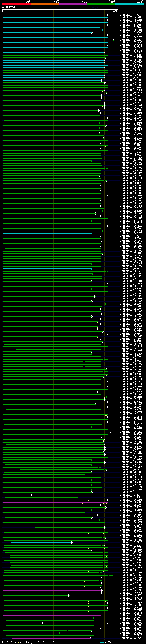Image resolution: width=146 pixels, height=644 pixels.
Task: Select the UniRef100_B2YI14 label
Action: tap(131, 346)
